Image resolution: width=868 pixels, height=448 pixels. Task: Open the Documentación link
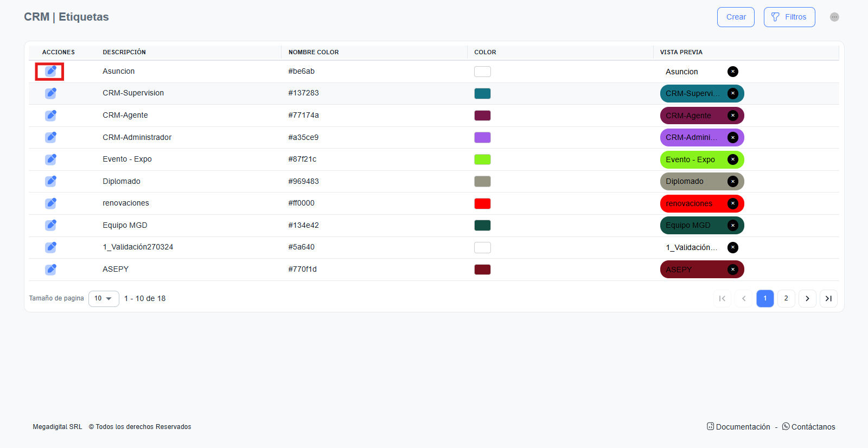point(738,427)
